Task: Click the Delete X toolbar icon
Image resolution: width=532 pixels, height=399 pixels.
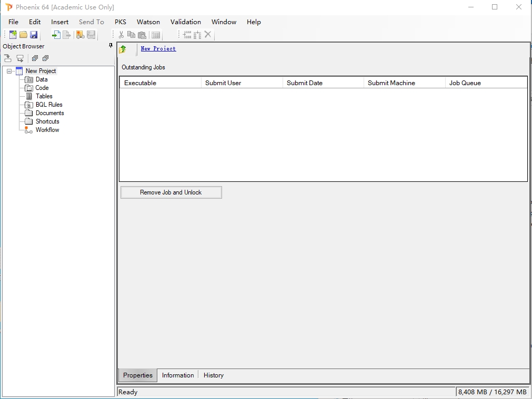Action: [x=208, y=34]
